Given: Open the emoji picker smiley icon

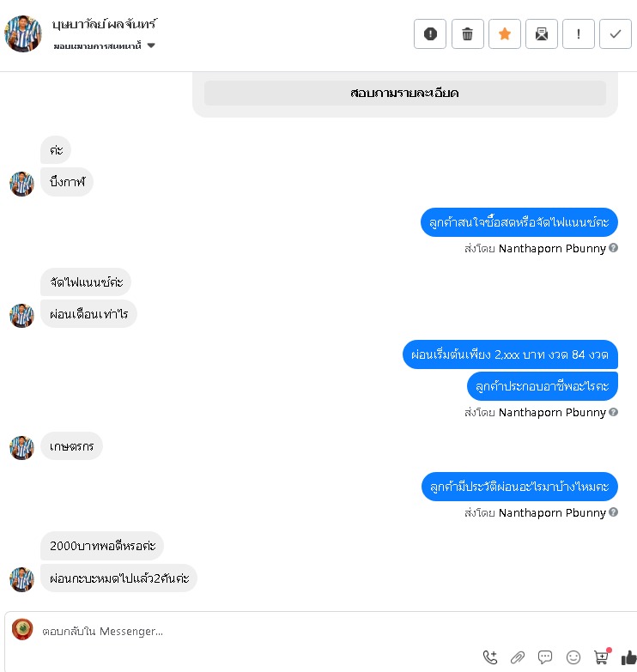Looking at the screenshot, I should tap(573, 657).
